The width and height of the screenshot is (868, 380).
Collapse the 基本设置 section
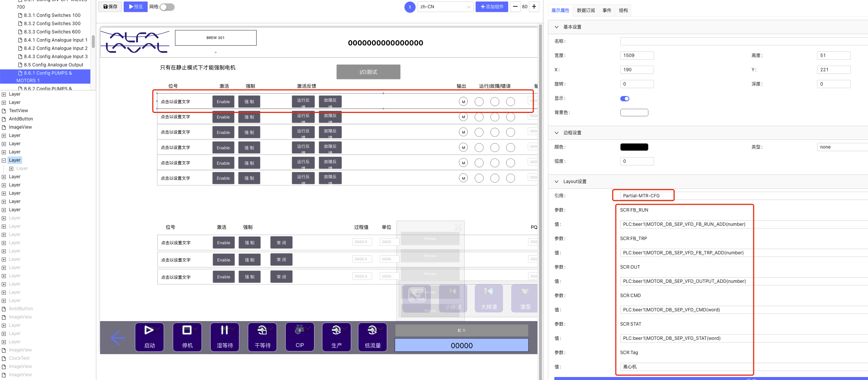click(557, 27)
